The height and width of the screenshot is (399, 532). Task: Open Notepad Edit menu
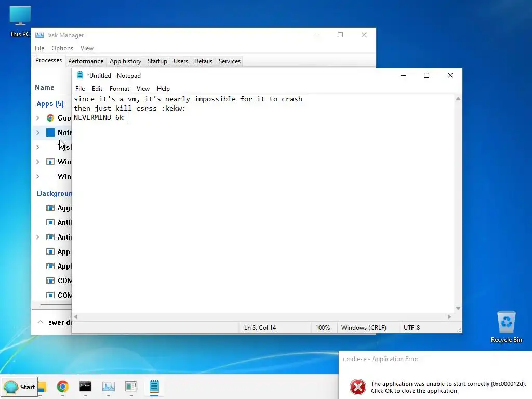[x=97, y=88]
